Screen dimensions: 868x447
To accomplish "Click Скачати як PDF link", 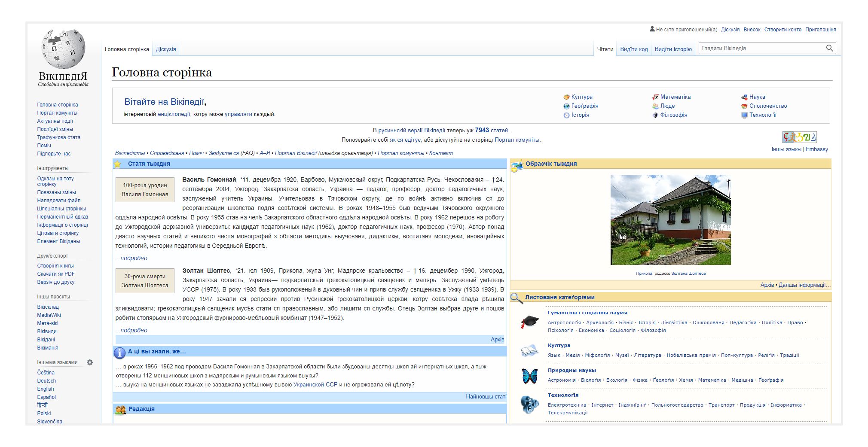I will pyautogui.click(x=56, y=274).
